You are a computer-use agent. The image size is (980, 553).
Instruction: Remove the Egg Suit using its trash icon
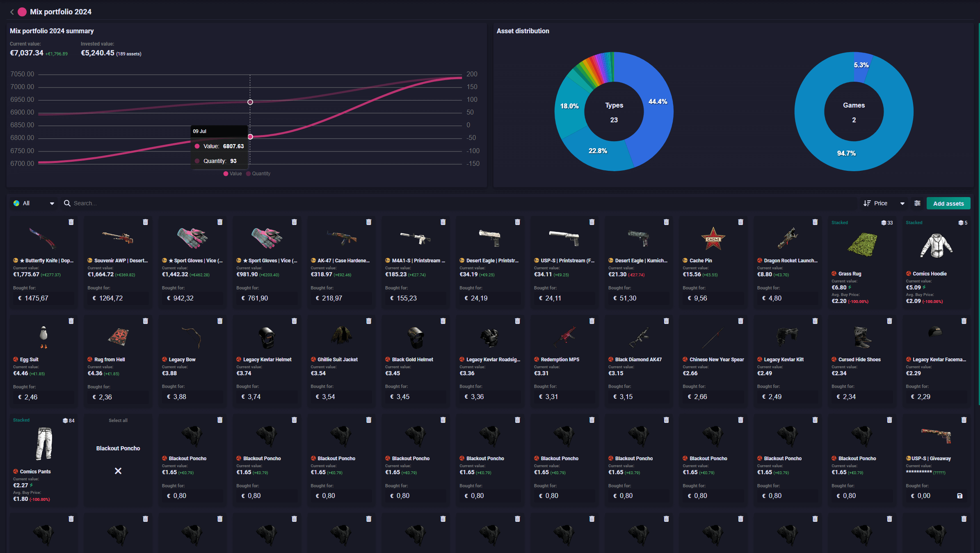(71, 321)
